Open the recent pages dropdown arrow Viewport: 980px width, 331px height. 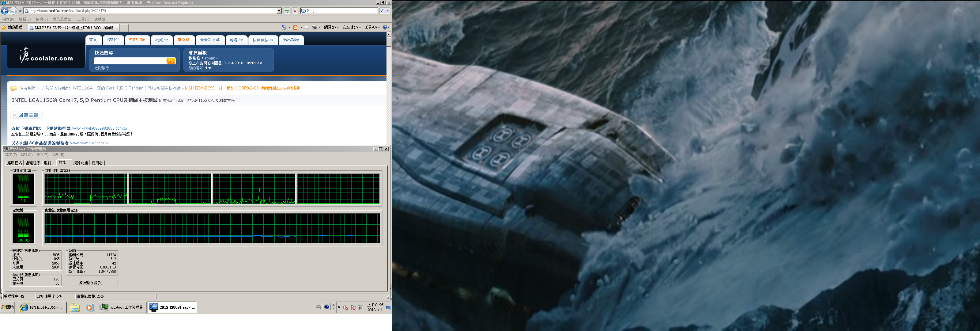point(20,11)
